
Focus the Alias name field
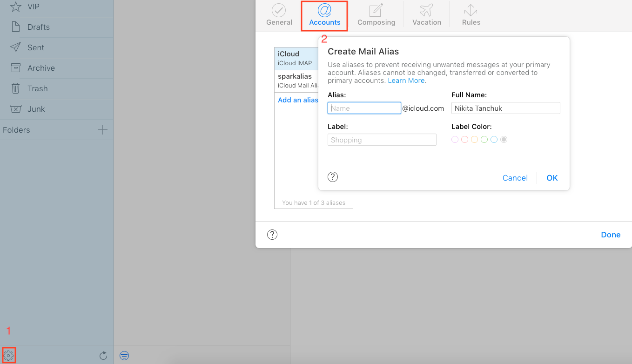(x=364, y=108)
